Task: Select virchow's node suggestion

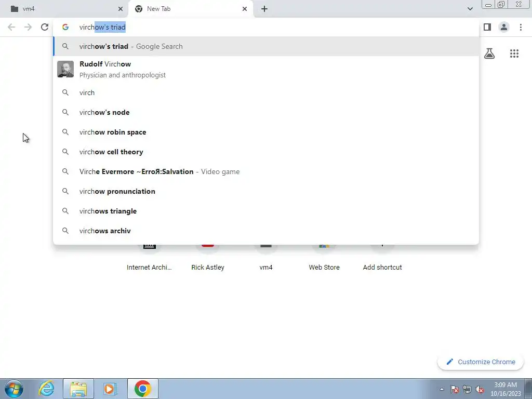Action: [x=266, y=112]
